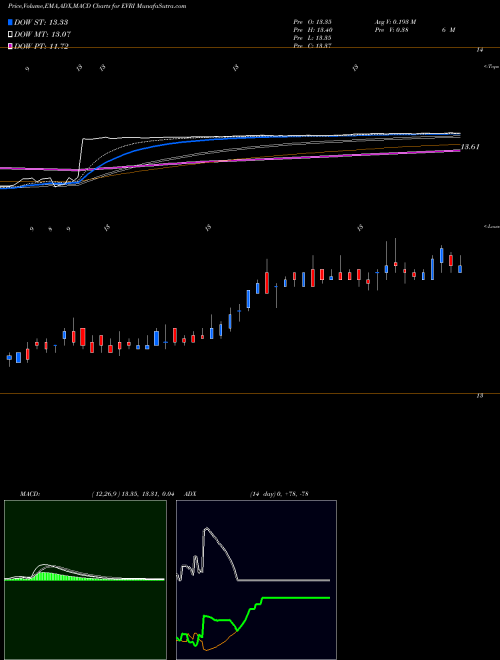Click the 13.61 price label on EMA chart
Viewport: 500px width, 660px height.
pyautogui.click(x=470, y=147)
